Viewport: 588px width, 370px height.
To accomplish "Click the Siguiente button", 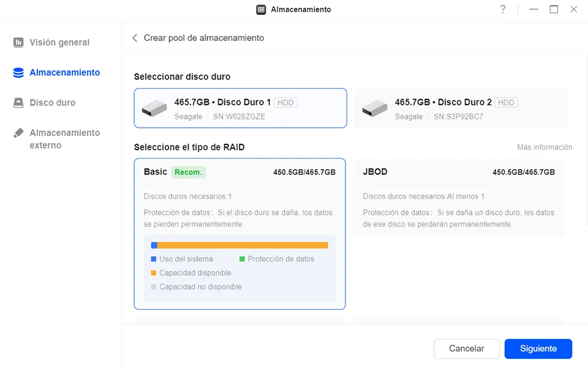I will pyautogui.click(x=538, y=348).
